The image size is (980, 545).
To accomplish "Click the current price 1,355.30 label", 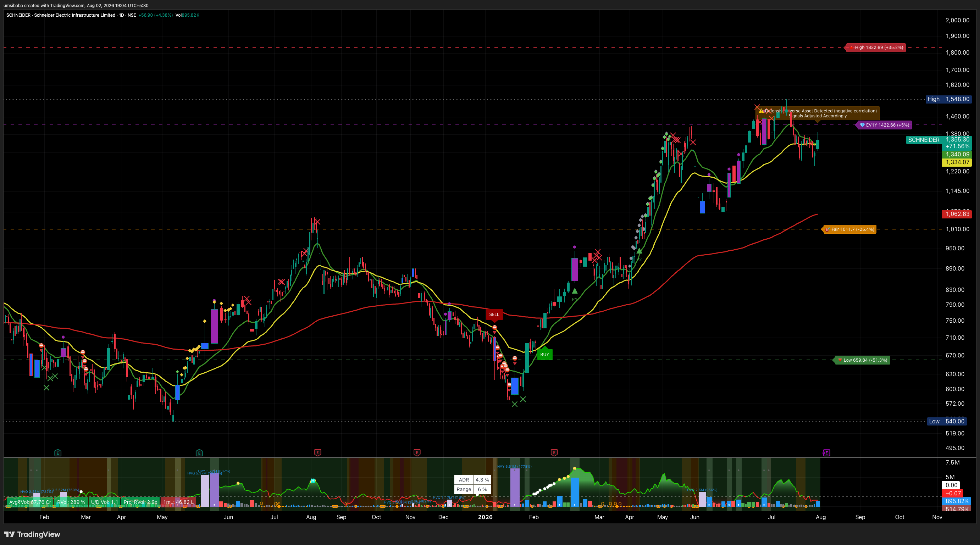I will 957,140.
